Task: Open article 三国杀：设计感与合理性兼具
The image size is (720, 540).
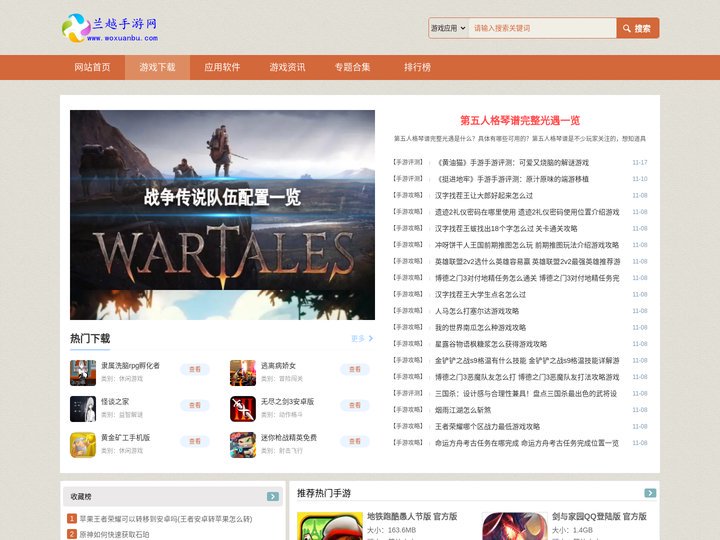Action: [526, 394]
